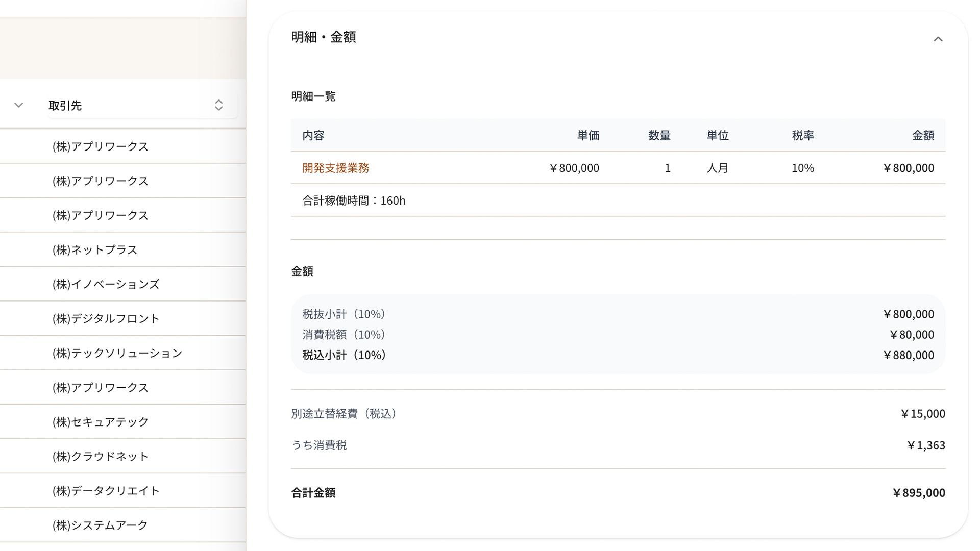Select the (株)ネットプラス row
The height and width of the screenshot is (551, 980).
[95, 249]
